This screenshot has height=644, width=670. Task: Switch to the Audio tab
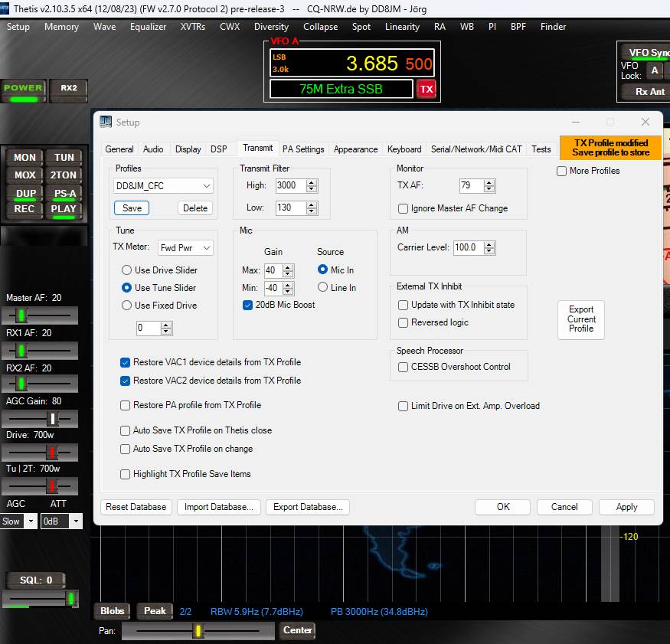pyautogui.click(x=153, y=149)
